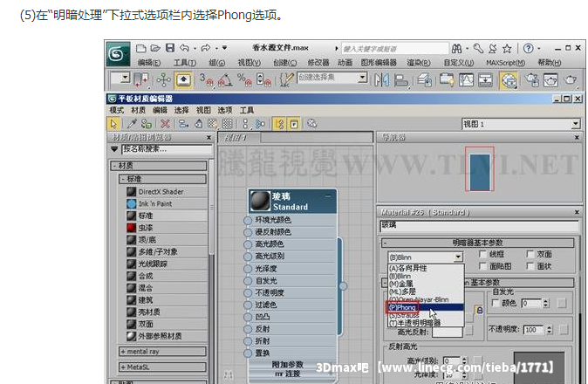588x384 pixels.
Task: Click the 3D snaps toggle icon
Action: click(x=206, y=80)
